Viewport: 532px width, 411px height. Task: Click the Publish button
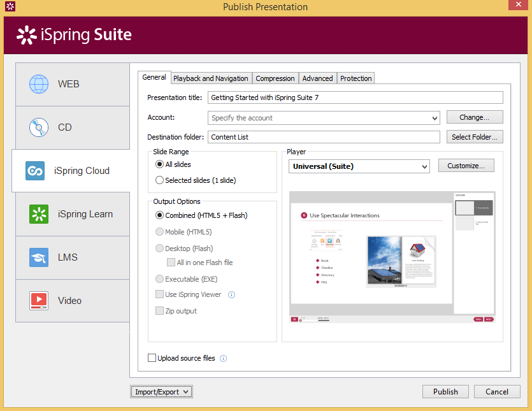(445, 392)
